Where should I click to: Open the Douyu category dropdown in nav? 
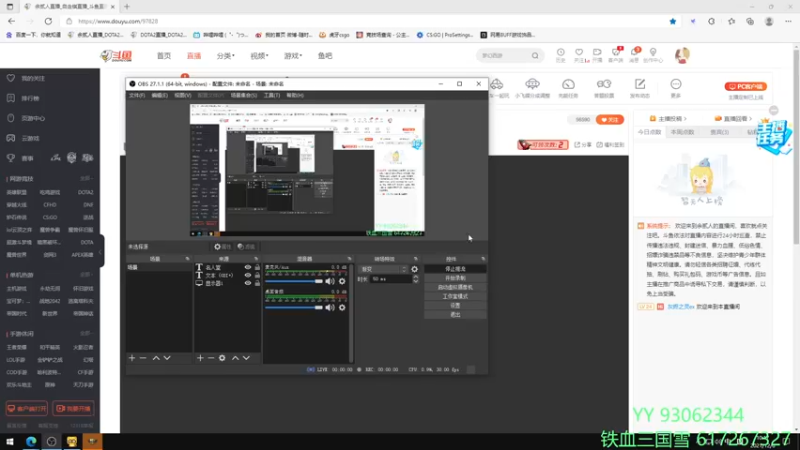pos(226,56)
